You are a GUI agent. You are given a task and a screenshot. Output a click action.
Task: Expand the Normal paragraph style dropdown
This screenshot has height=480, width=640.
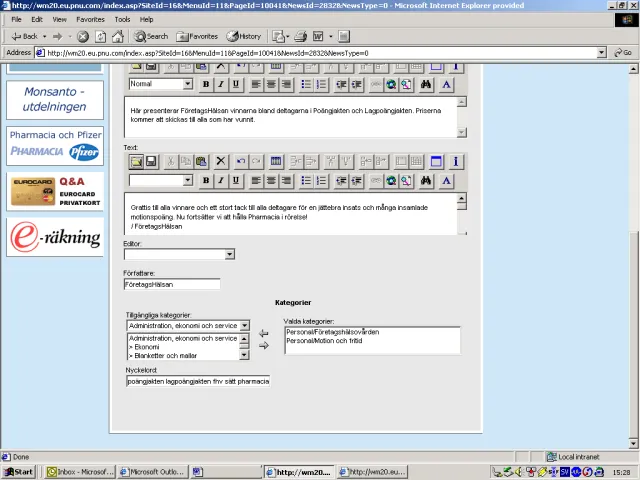point(187,84)
